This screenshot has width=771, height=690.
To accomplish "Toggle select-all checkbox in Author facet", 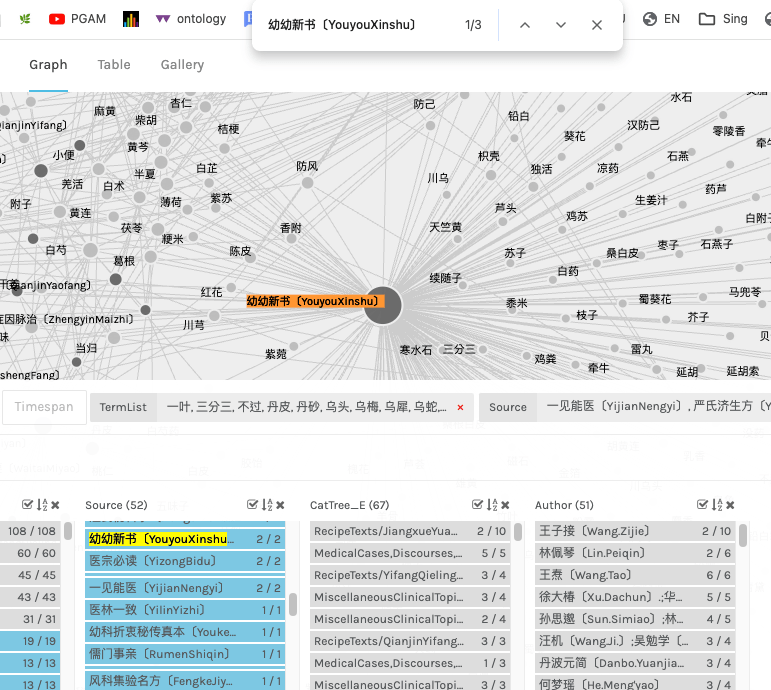I will click(703, 506).
